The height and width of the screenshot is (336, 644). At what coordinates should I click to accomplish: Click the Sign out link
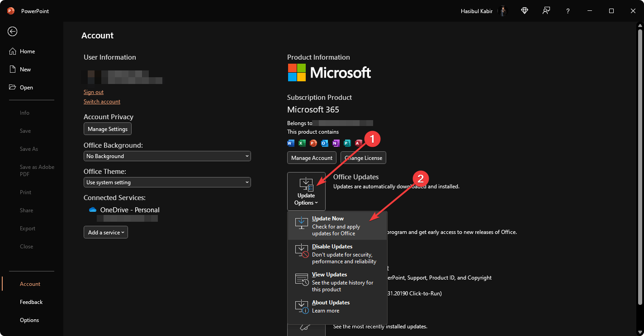tap(94, 92)
